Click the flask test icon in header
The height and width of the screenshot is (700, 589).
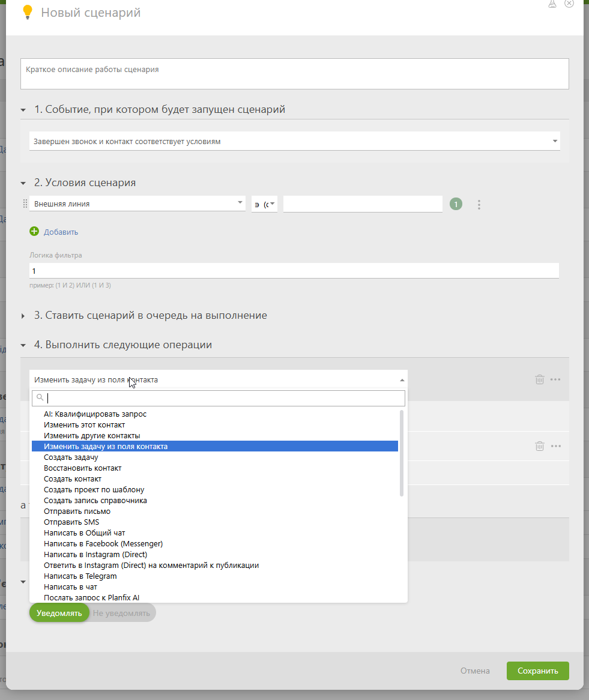point(552,4)
